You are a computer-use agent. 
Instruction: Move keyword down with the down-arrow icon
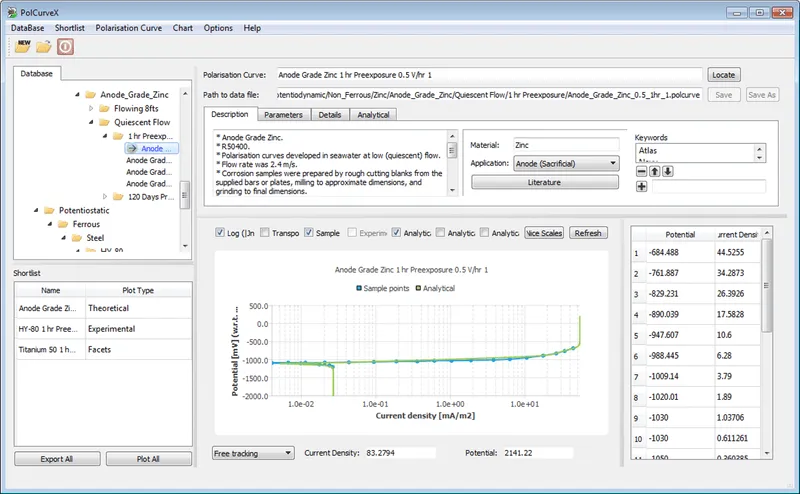[x=667, y=171]
